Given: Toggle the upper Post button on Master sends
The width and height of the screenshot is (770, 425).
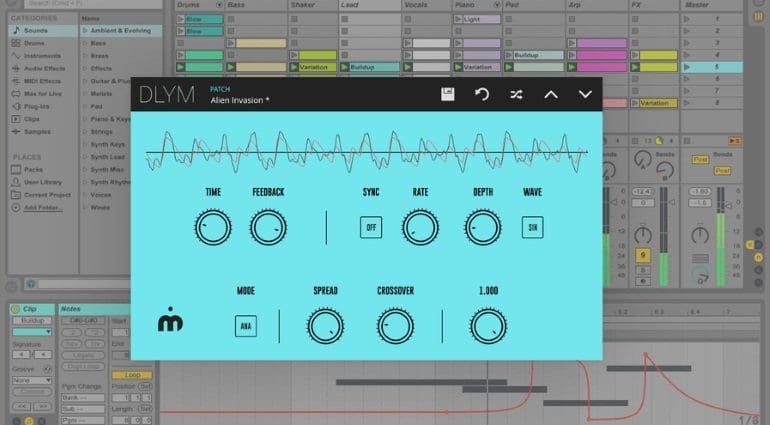Looking at the screenshot, I should coord(700,160).
